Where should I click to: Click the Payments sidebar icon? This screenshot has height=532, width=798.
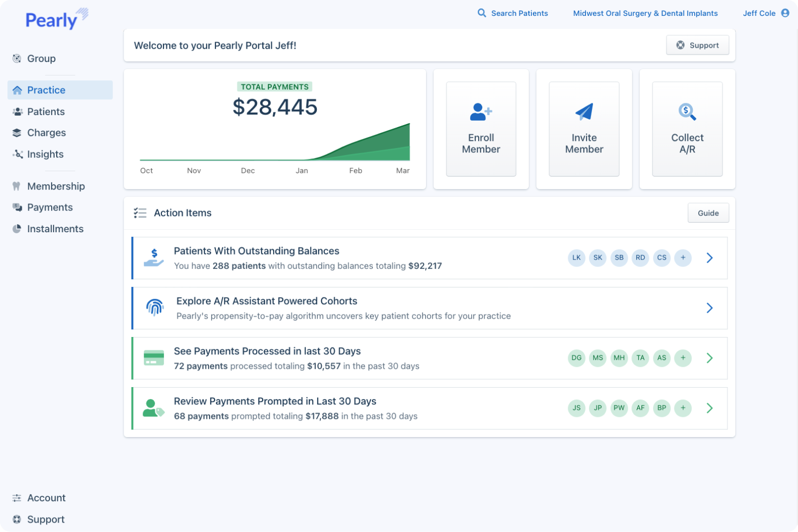pyautogui.click(x=17, y=207)
